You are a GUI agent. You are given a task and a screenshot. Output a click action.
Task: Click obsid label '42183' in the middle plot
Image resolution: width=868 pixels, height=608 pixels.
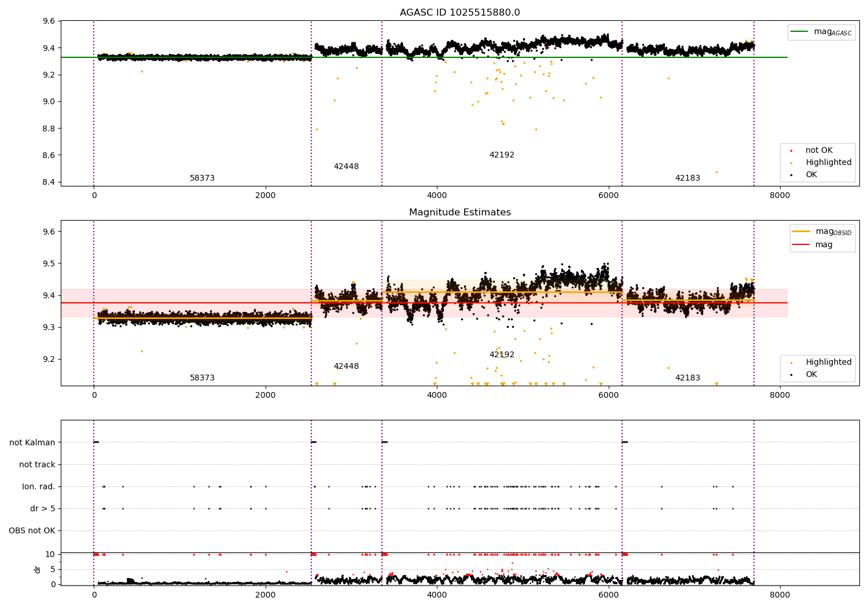tap(687, 378)
